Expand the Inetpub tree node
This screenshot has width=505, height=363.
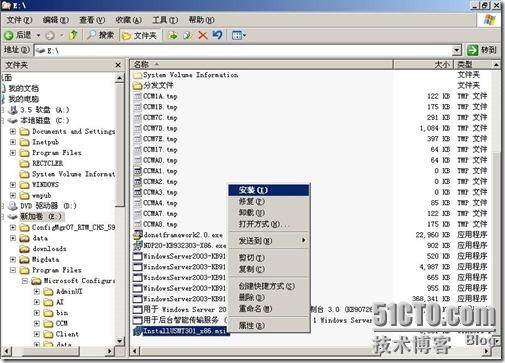[13, 142]
